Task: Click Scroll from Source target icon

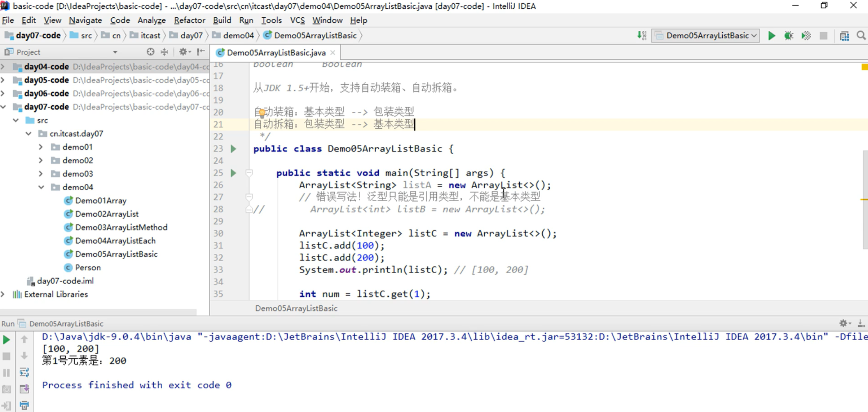Action: tap(150, 52)
